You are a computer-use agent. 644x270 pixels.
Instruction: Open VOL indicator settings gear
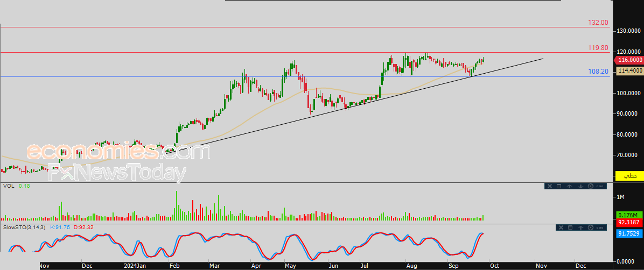[591, 186]
